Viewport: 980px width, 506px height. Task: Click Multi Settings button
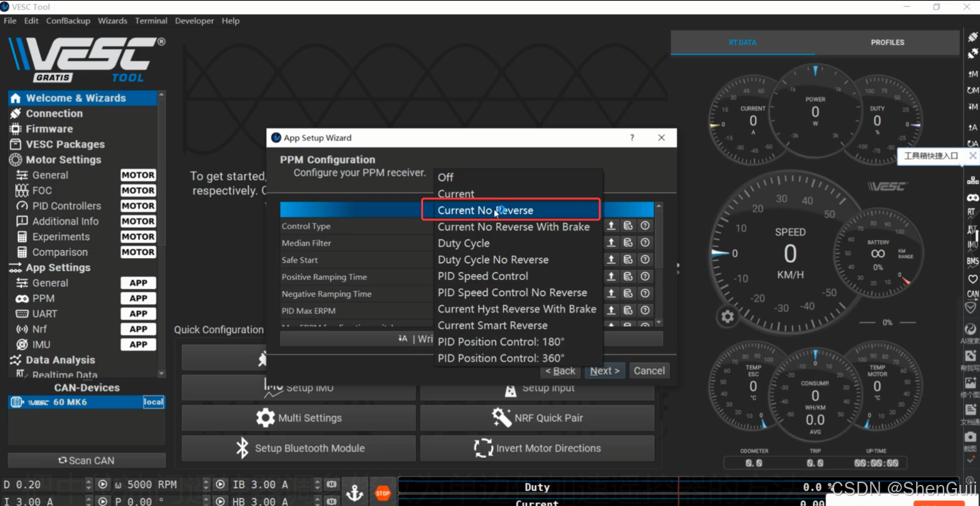click(x=298, y=418)
